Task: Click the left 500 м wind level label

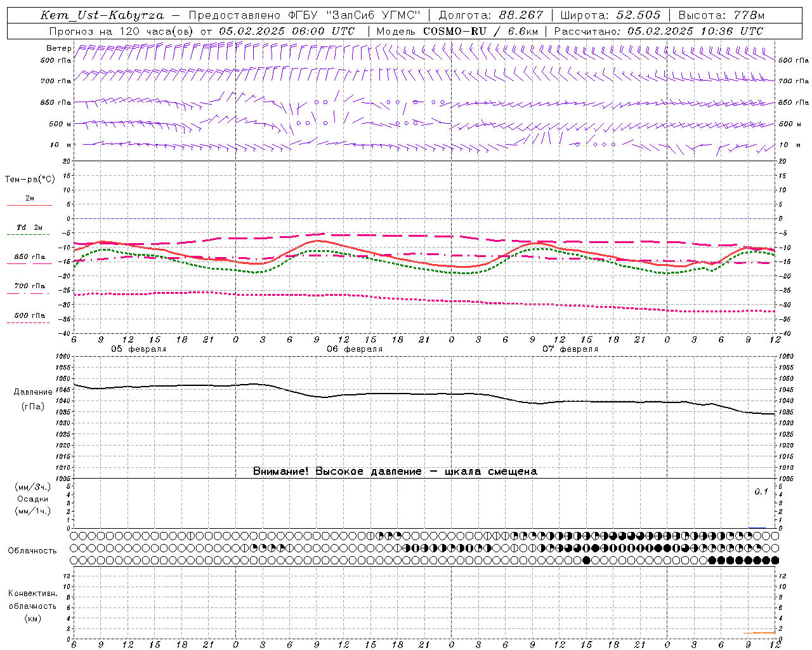Action: [x=60, y=124]
